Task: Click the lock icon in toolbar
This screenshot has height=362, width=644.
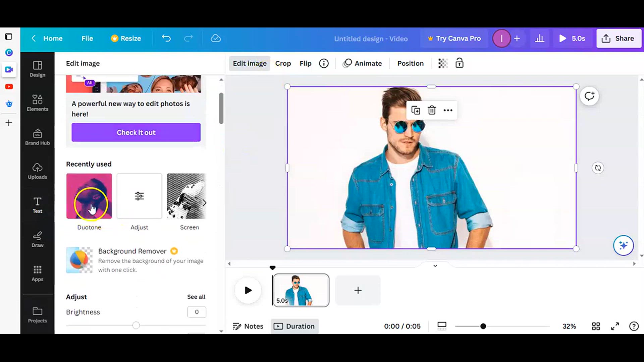Action: click(x=460, y=63)
